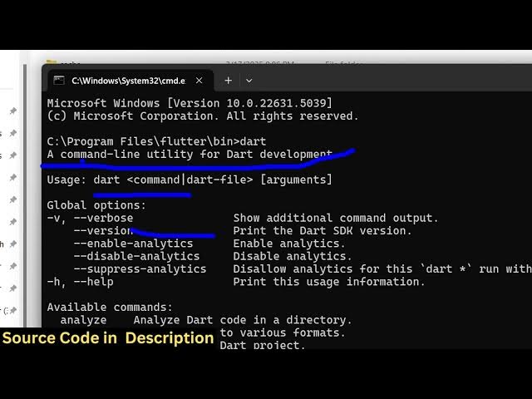
Task: Click the prompt line ending with 'dart'
Action: coord(156,141)
